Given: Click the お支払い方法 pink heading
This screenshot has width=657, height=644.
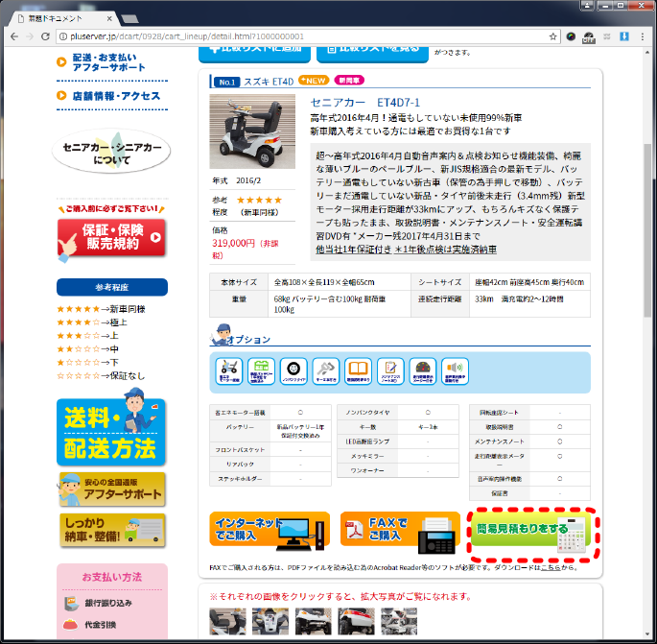Looking at the screenshot, I should 112,578.
